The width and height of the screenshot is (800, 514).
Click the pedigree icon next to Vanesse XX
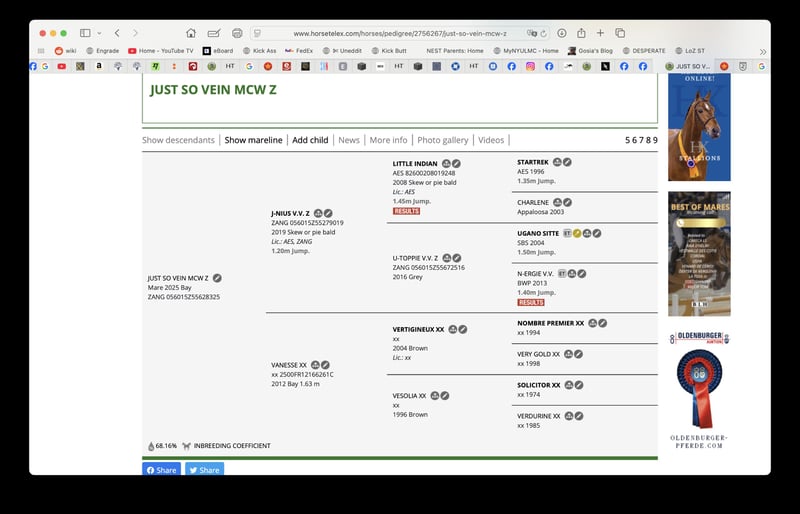click(x=315, y=365)
